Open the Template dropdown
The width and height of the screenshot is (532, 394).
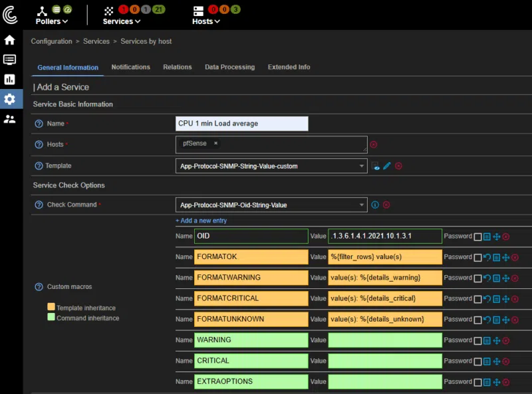click(271, 165)
